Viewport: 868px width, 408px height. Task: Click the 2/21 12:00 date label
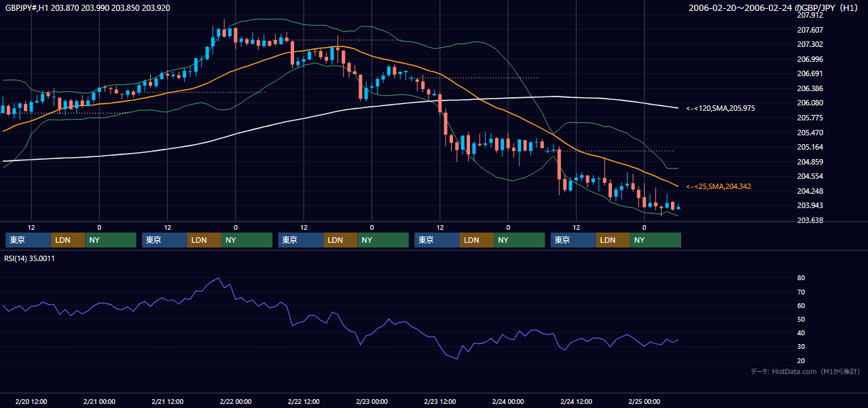[167, 401]
